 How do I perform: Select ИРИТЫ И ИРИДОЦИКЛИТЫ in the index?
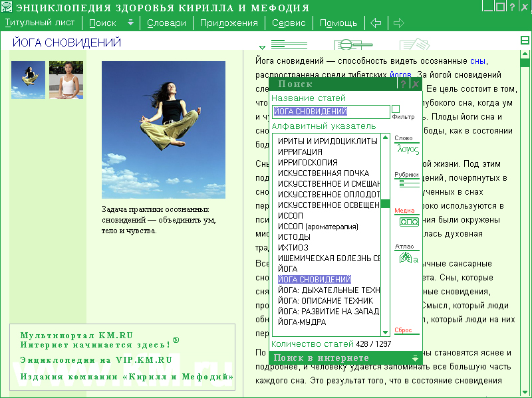327,142
